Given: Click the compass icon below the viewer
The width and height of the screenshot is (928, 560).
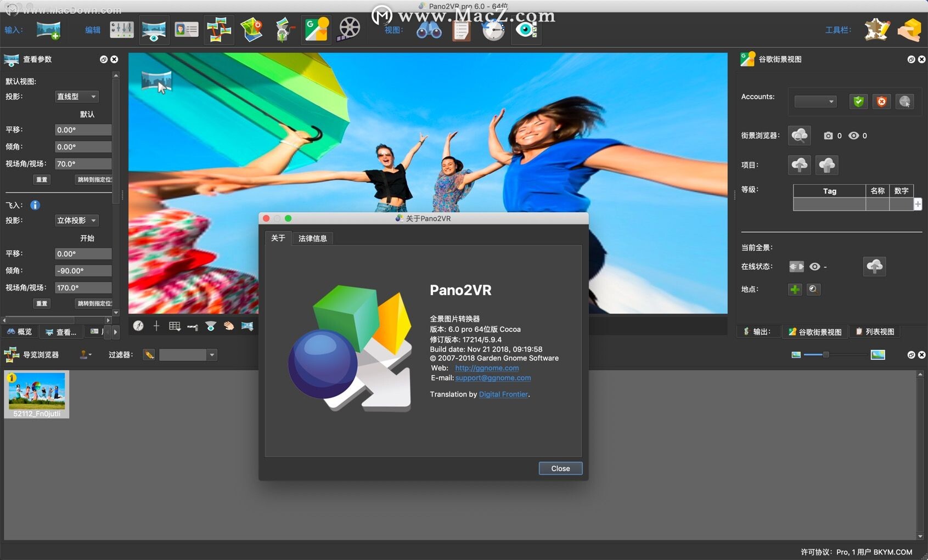Looking at the screenshot, I should pos(138,326).
